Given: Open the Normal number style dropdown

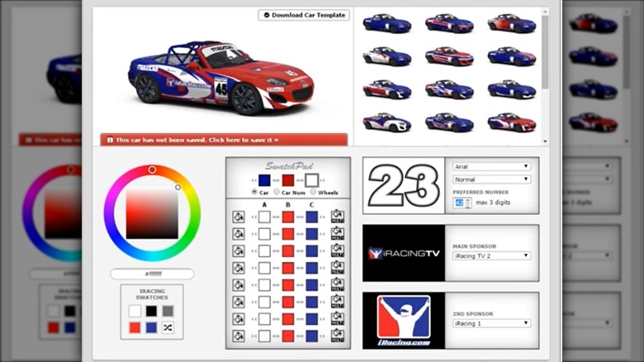Looking at the screenshot, I should coord(491,179).
